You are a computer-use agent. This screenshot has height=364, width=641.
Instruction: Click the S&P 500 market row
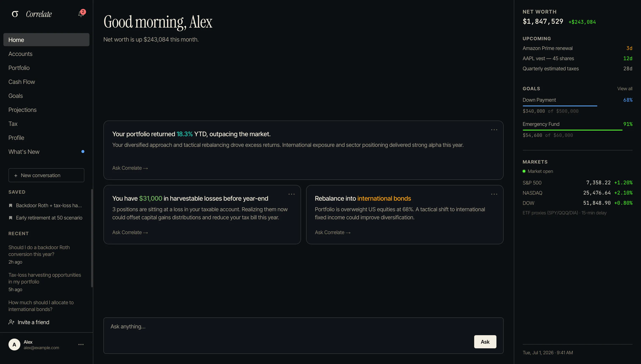(577, 183)
